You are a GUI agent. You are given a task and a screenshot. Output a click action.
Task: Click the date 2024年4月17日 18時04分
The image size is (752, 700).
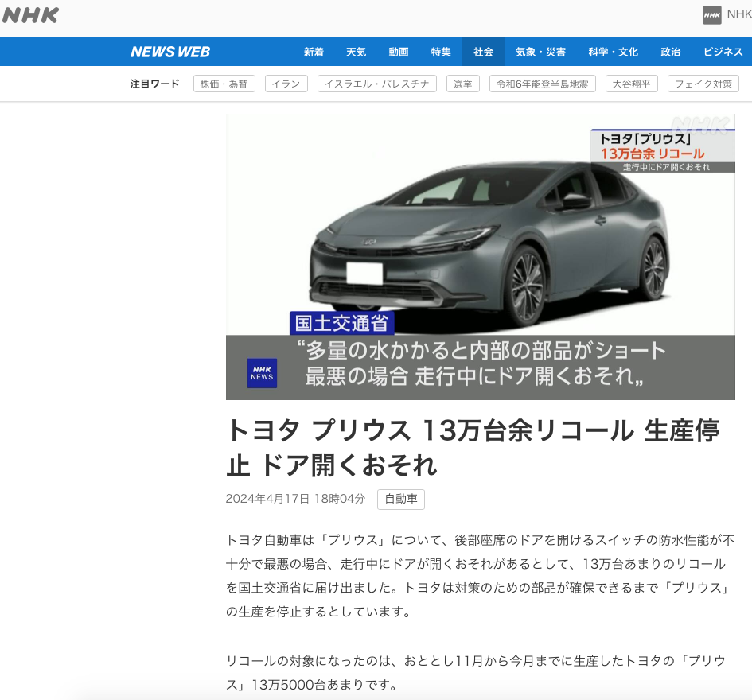click(x=295, y=499)
